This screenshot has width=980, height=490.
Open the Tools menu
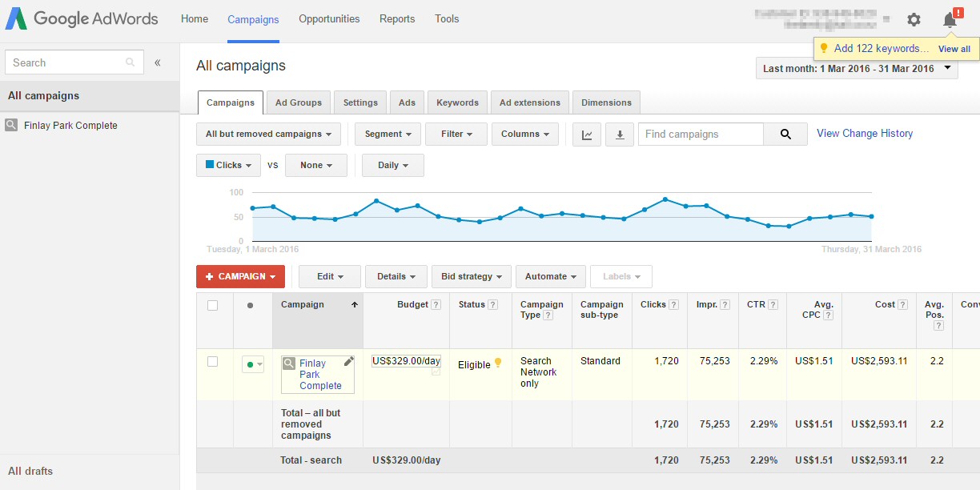click(x=447, y=19)
